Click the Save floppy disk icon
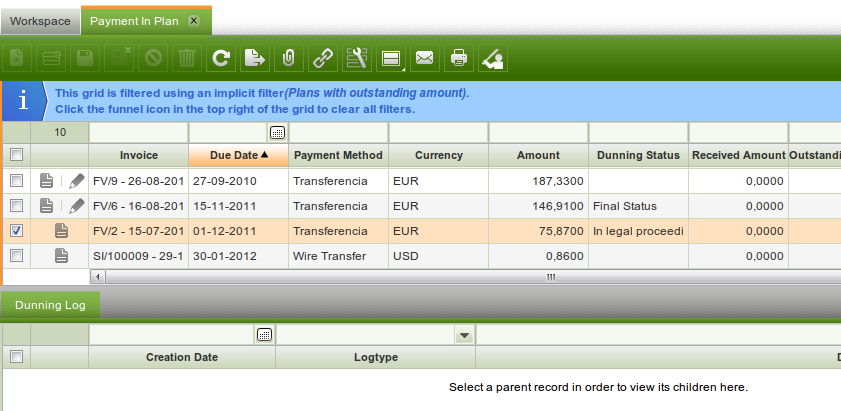Image resolution: width=841 pixels, height=411 pixels. click(x=85, y=58)
